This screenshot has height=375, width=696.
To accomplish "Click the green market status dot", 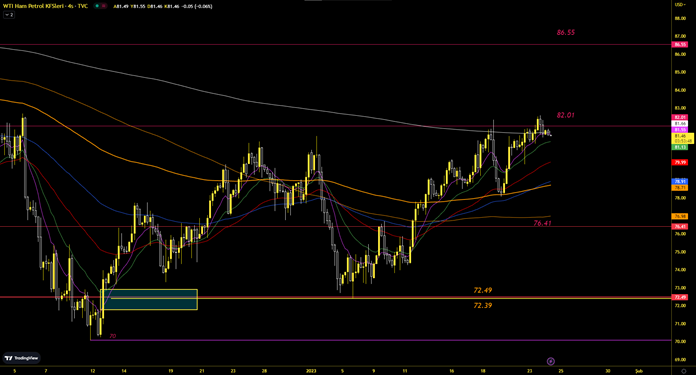I will click(97, 6).
